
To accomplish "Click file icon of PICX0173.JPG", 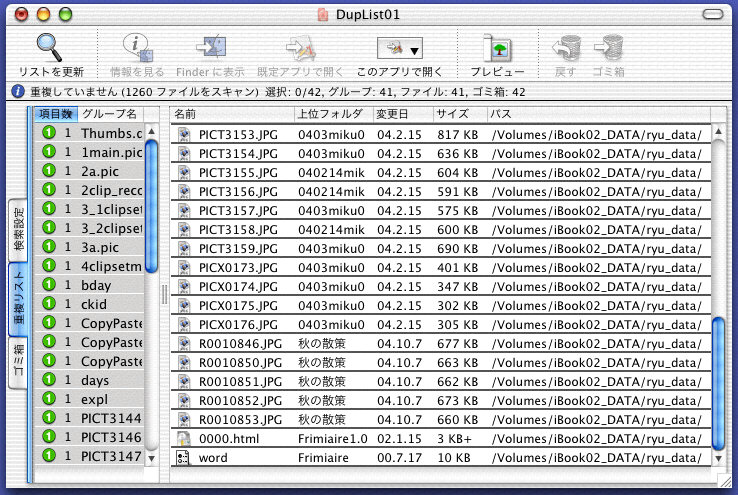I will point(184,267).
